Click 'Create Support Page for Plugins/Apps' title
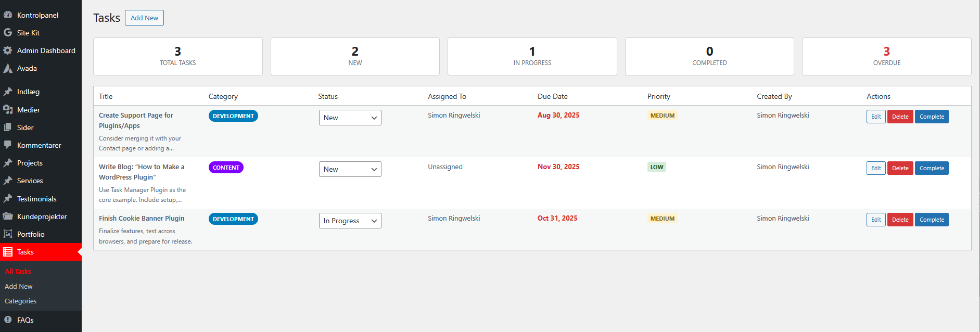This screenshot has width=980, height=332. click(x=136, y=120)
